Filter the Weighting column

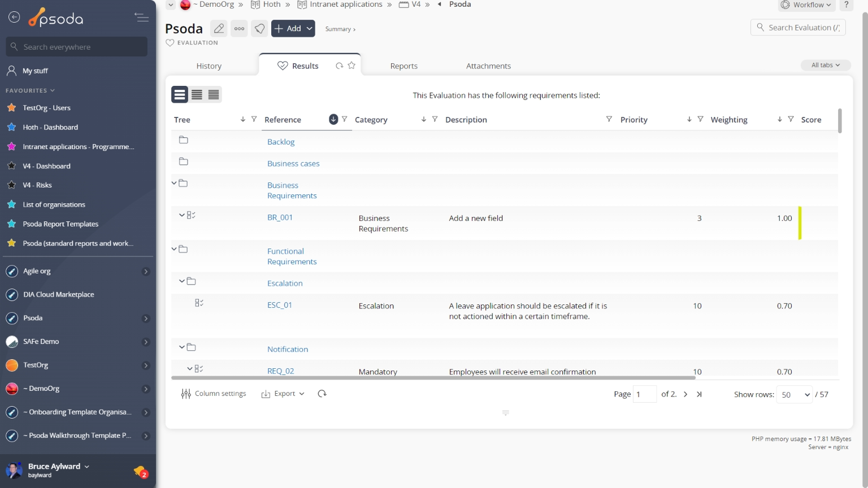[791, 119]
